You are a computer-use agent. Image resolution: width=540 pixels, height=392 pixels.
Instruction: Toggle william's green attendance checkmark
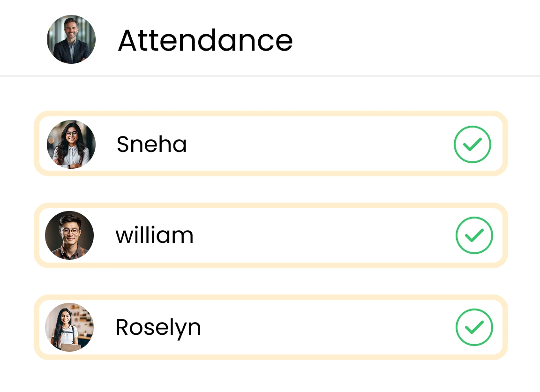pos(474,235)
